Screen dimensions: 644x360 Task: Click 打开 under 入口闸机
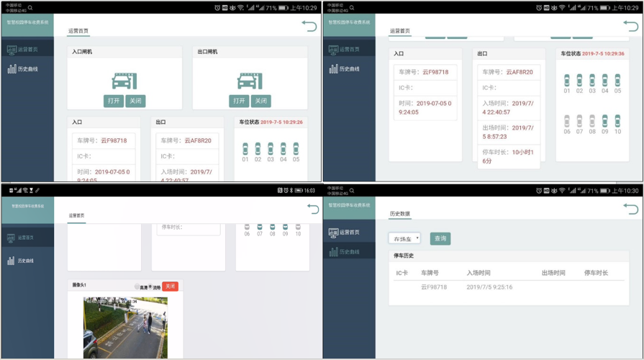tap(114, 101)
